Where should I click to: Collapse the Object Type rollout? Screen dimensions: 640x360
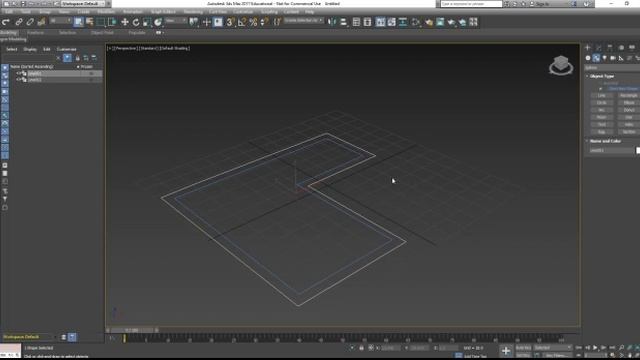(602, 76)
